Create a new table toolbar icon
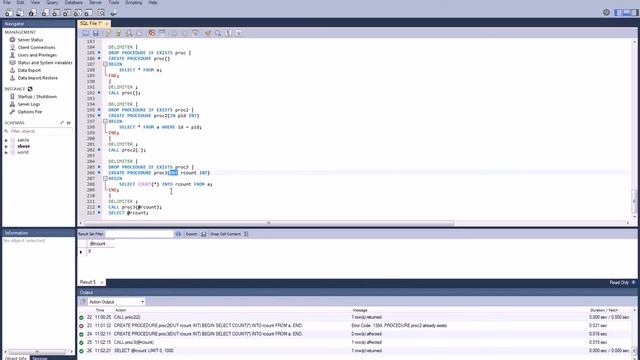Image resolution: width=640 pixels, height=360 pixels. pyautogui.click(x=56, y=13)
